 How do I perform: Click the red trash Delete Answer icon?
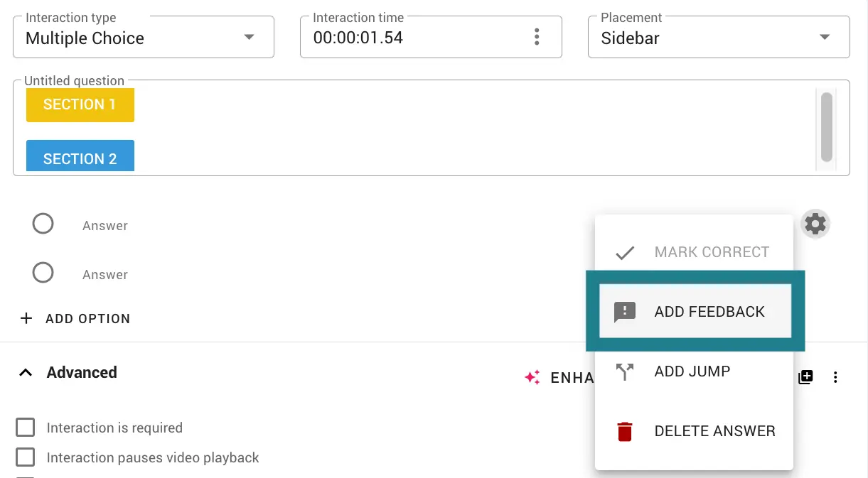(x=625, y=431)
